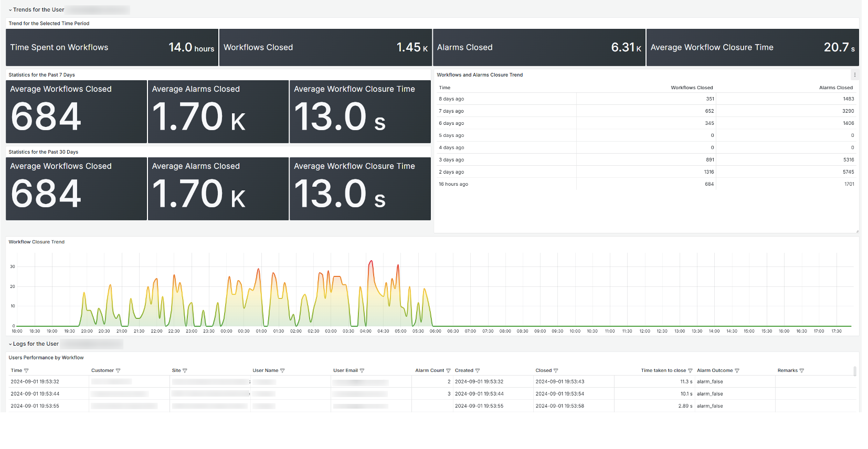Click the User Email filter funnel
Image resolution: width=868 pixels, height=449 pixels.
pyautogui.click(x=362, y=371)
